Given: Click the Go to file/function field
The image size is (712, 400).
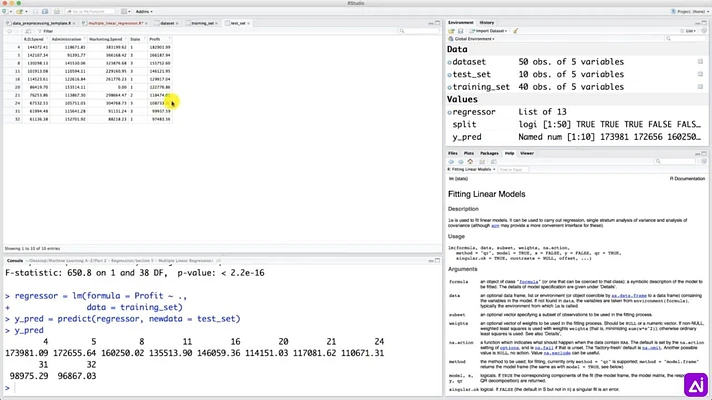Looking at the screenshot, I should pos(89,11).
